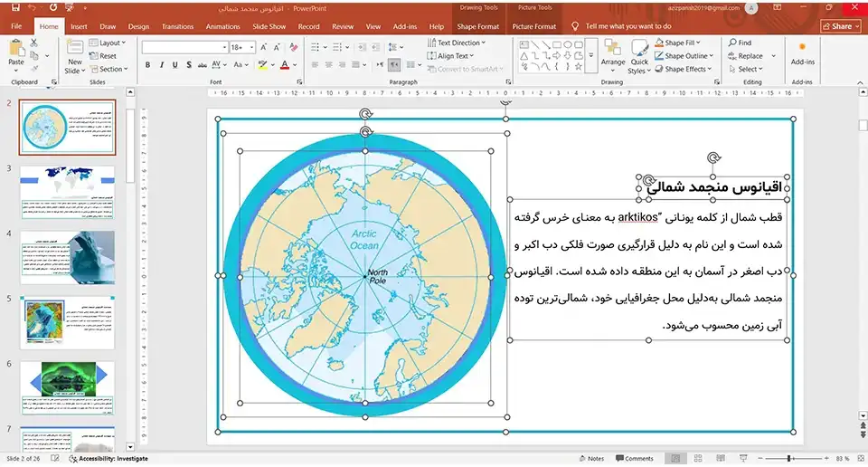Image resolution: width=868 pixels, height=467 pixels.
Task: Click Increase Font Size icon
Action: tap(263, 48)
